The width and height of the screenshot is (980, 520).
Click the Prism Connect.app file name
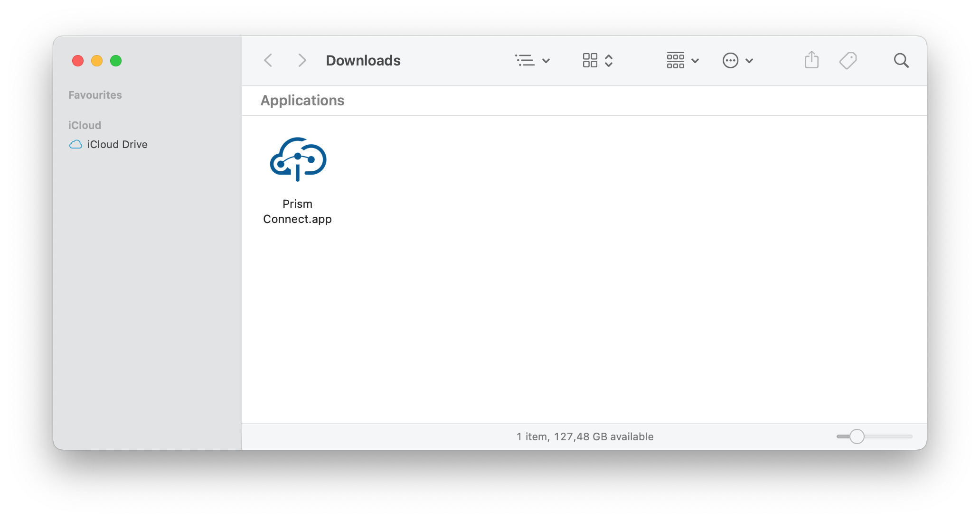point(298,212)
